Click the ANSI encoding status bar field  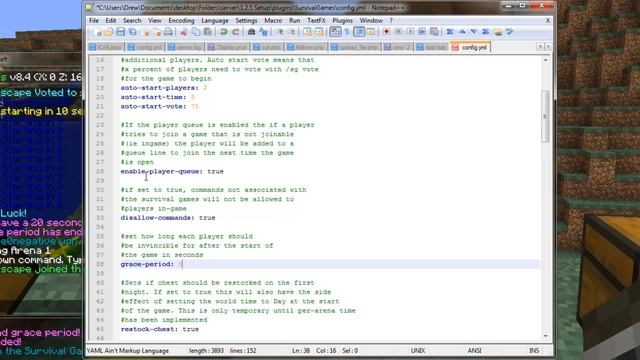[474, 351]
